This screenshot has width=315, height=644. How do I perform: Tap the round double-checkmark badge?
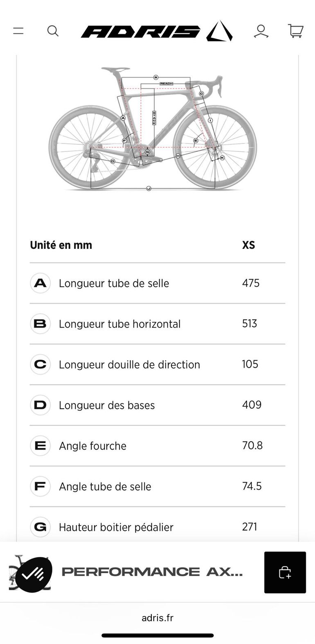point(34,574)
